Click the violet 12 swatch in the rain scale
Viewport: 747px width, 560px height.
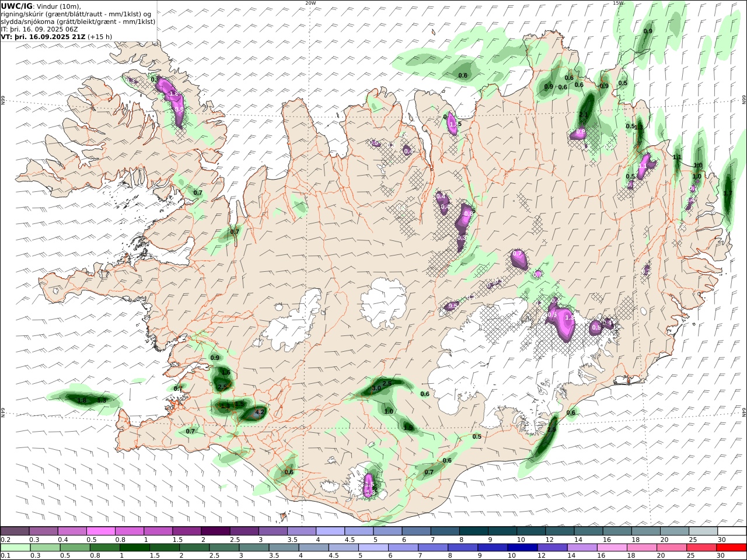point(552,548)
